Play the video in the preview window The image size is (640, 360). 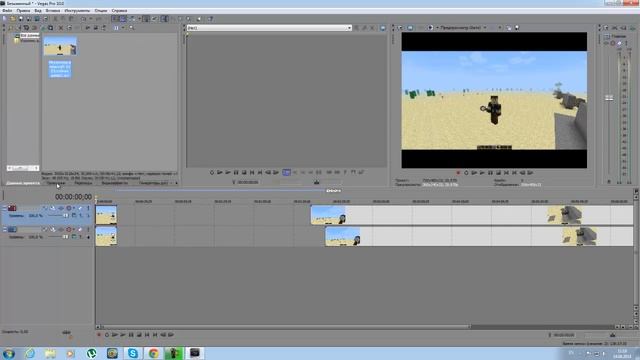(482, 173)
